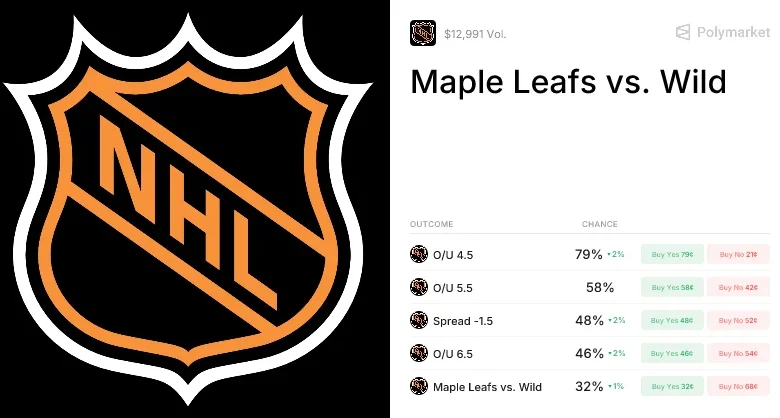Click the market icon next to volume
The image size is (780, 418).
tap(423, 33)
